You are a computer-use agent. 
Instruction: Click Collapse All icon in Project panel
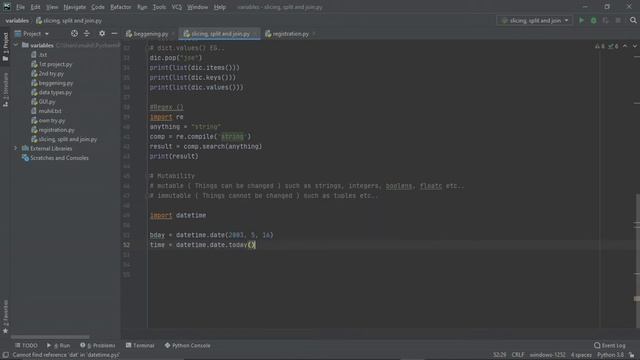coord(87,33)
